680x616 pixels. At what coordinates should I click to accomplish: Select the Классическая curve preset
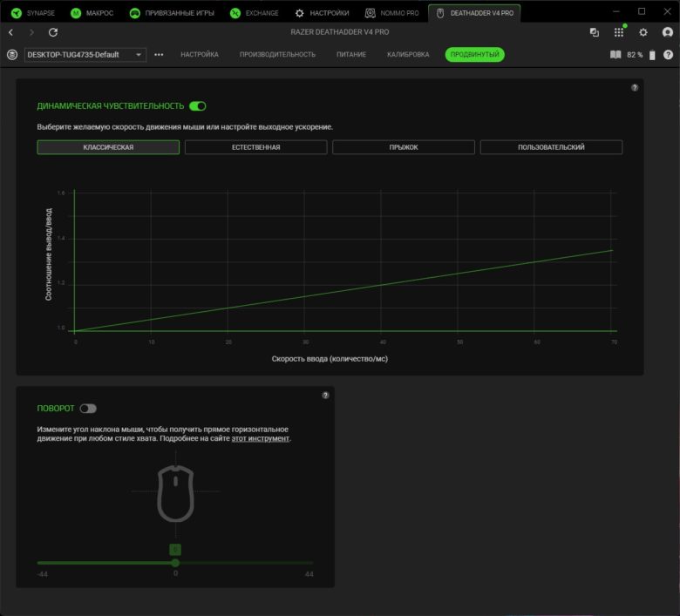pos(108,147)
